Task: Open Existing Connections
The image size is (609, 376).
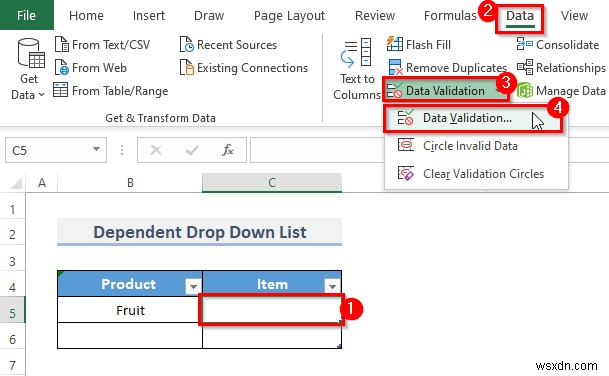Action: click(244, 68)
